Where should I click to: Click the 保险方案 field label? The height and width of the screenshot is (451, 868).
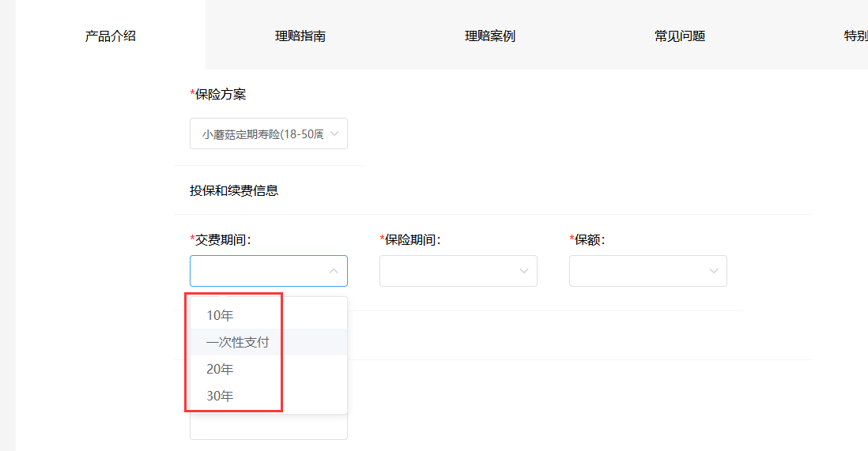pos(221,95)
